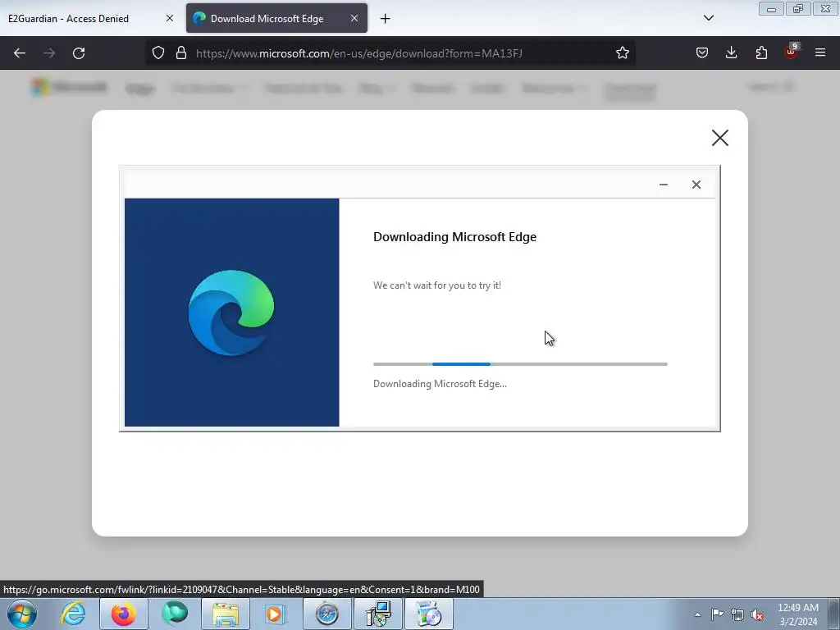Open the Firefox downloads panel
840x630 pixels.
[731, 53]
